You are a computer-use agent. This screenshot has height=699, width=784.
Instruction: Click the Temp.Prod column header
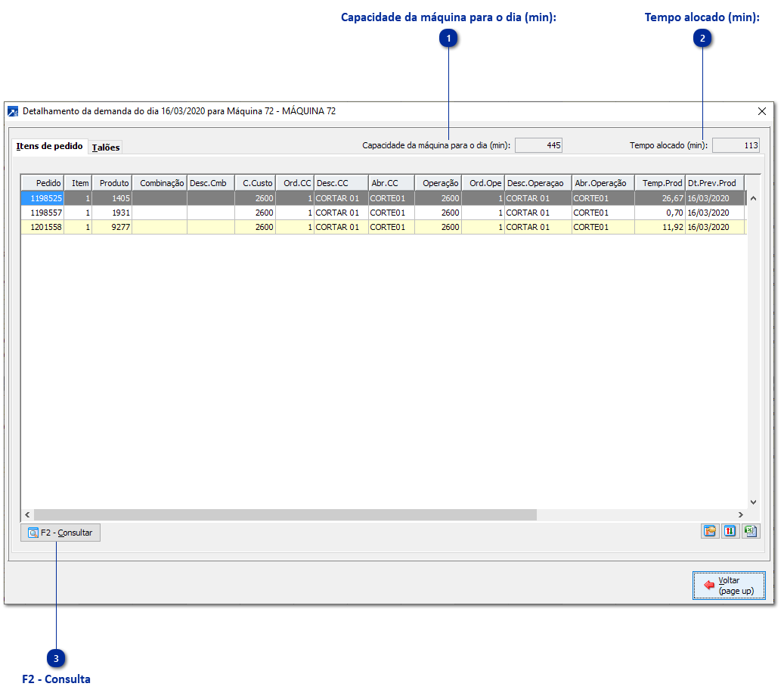tap(659, 183)
